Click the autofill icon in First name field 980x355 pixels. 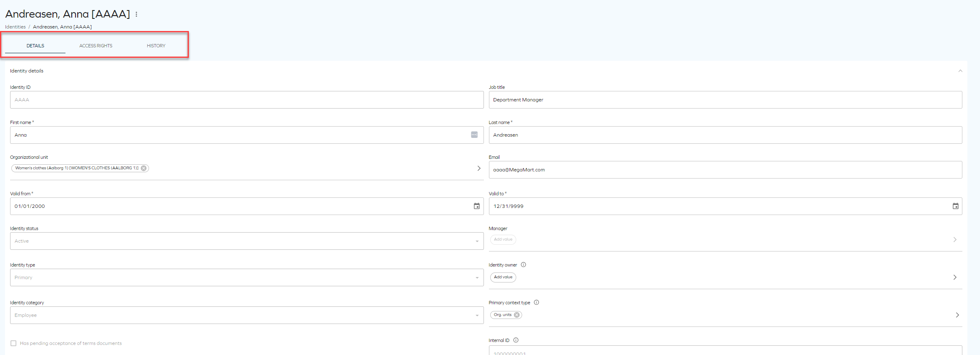474,135
